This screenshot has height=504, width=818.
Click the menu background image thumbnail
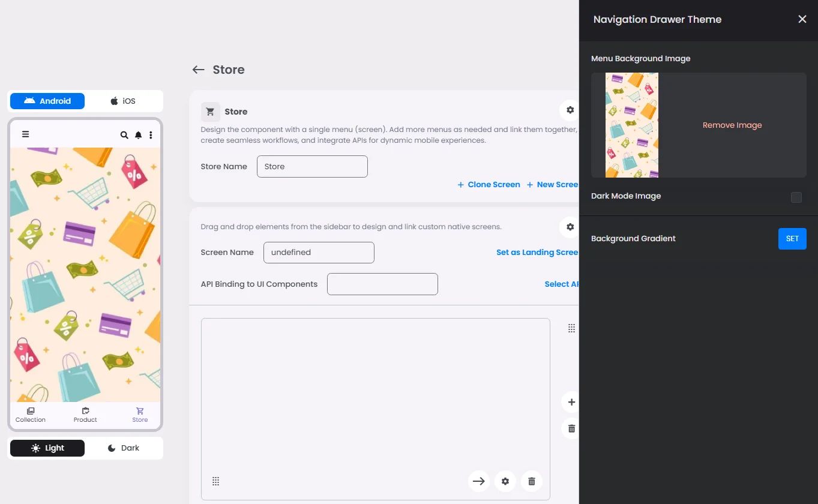pos(632,125)
